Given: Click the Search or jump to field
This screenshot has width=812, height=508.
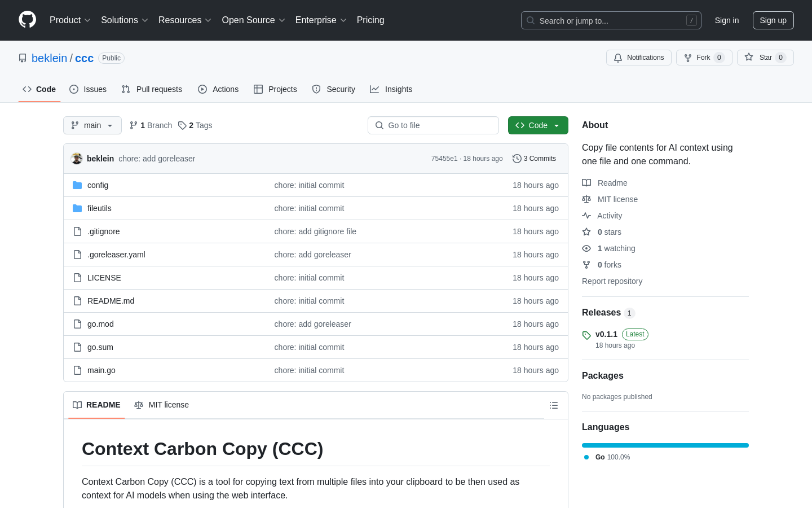Looking at the screenshot, I should 611,20.
